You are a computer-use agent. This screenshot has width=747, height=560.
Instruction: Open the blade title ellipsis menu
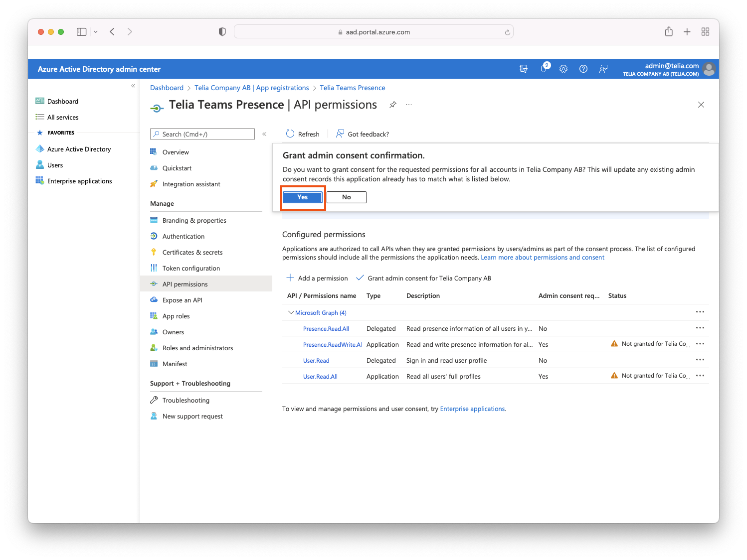[409, 105]
